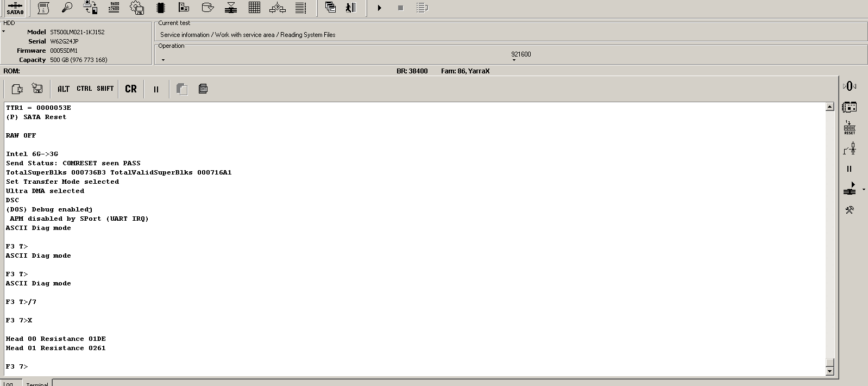Image resolution: width=868 pixels, height=386 pixels.
Task: Switch to the Terminal tab
Action: click(x=37, y=384)
